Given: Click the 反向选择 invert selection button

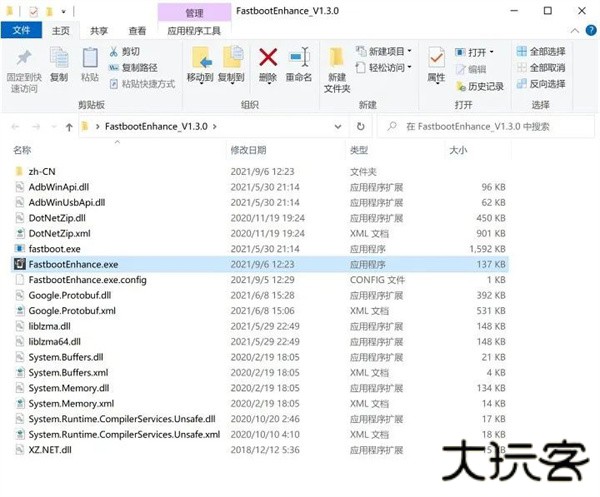Looking at the screenshot, I should point(541,84).
